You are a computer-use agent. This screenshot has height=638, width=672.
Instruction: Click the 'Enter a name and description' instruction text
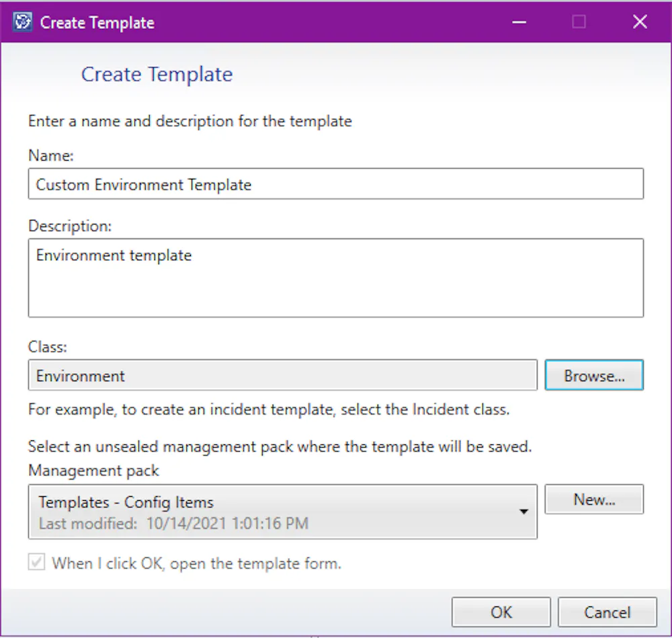click(190, 121)
